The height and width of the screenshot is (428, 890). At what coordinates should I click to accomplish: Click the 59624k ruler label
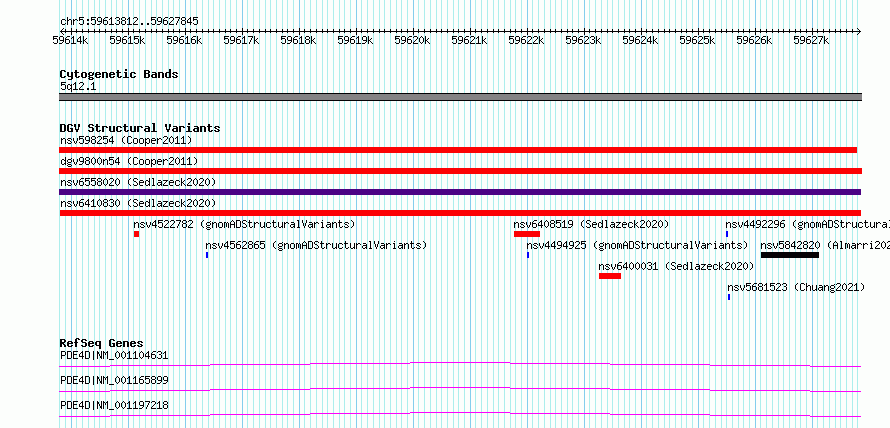click(640, 40)
